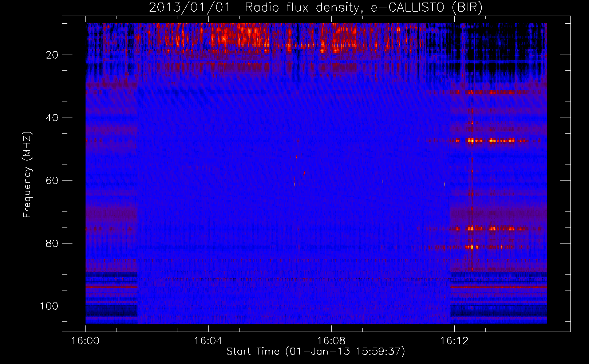Click the vertical red streak at 16:12:30
The height and width of the screenshot is (364, 589).
click(x=472, y=182)
